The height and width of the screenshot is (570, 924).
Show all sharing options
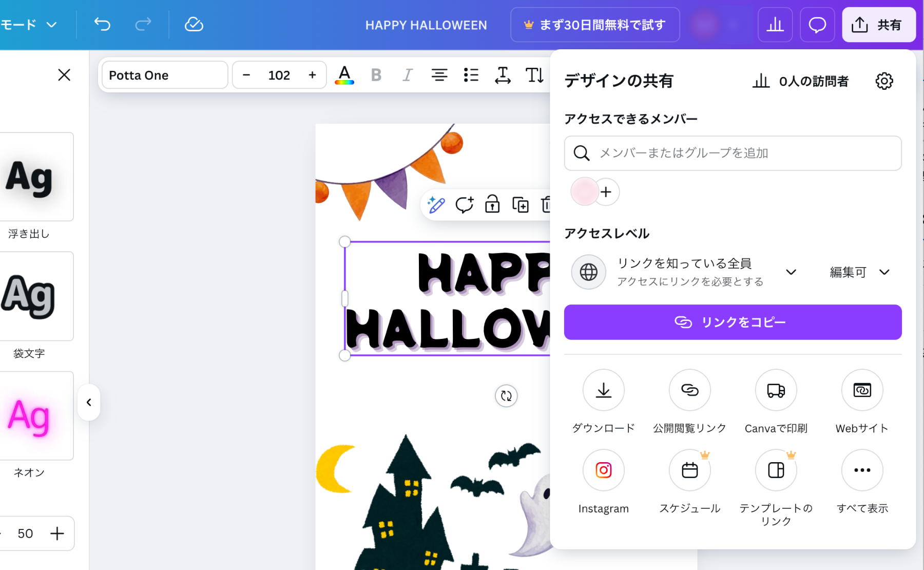[862, 470]
